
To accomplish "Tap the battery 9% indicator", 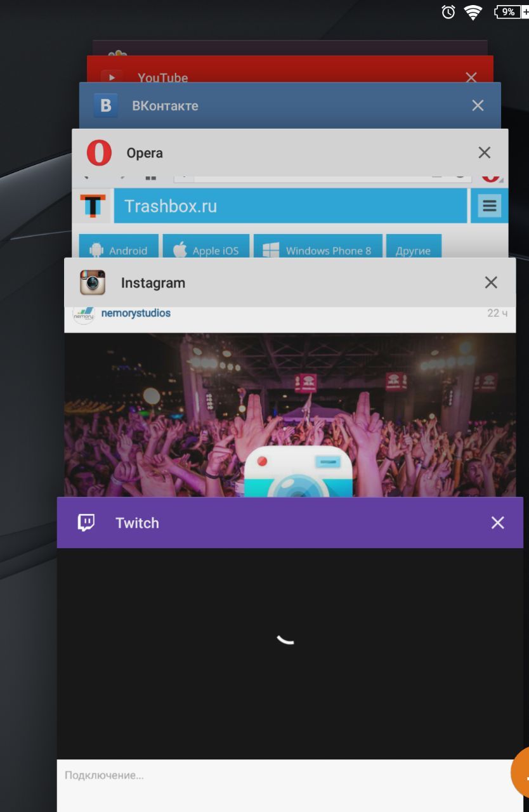I will pos(510,11).
